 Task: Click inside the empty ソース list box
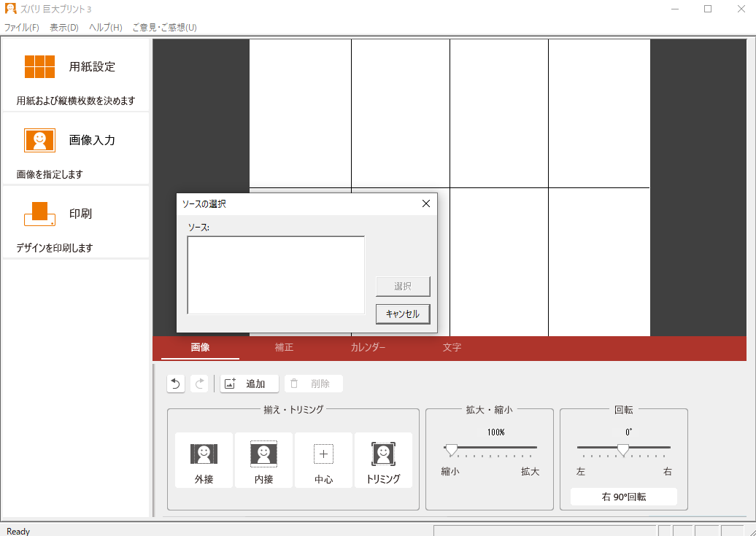point(275,275)
